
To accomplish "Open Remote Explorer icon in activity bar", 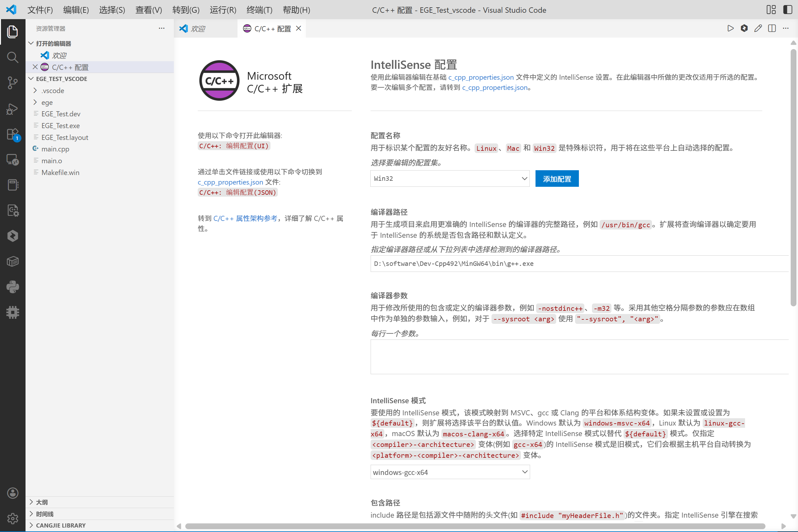I will coord(12,159).
